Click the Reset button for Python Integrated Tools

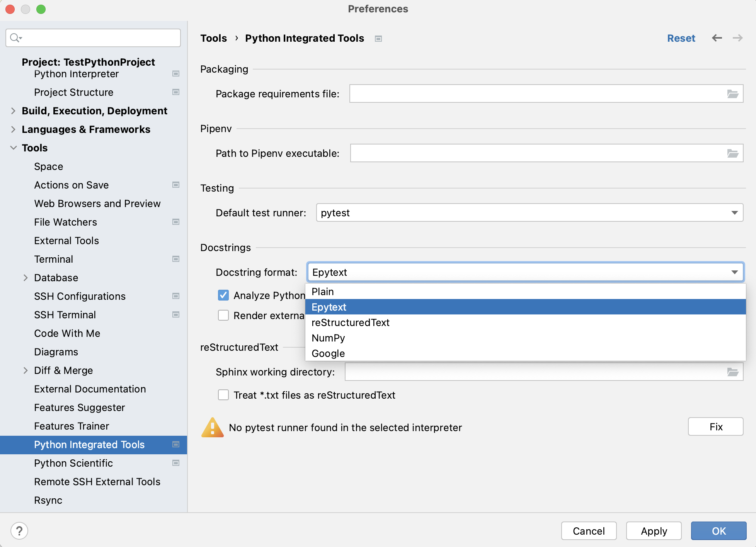681,38
